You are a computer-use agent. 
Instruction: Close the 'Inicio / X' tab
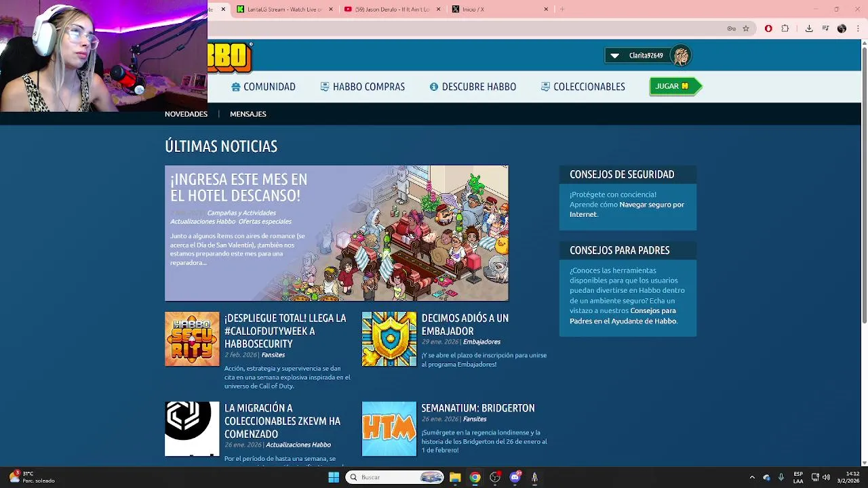(x=546, y=9)
